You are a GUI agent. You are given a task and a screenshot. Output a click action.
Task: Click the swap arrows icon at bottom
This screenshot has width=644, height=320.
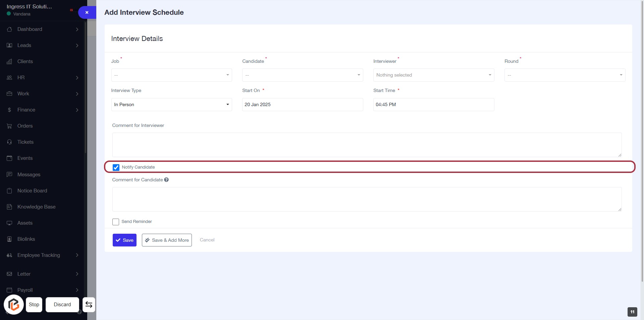click(x=89, y=305)
